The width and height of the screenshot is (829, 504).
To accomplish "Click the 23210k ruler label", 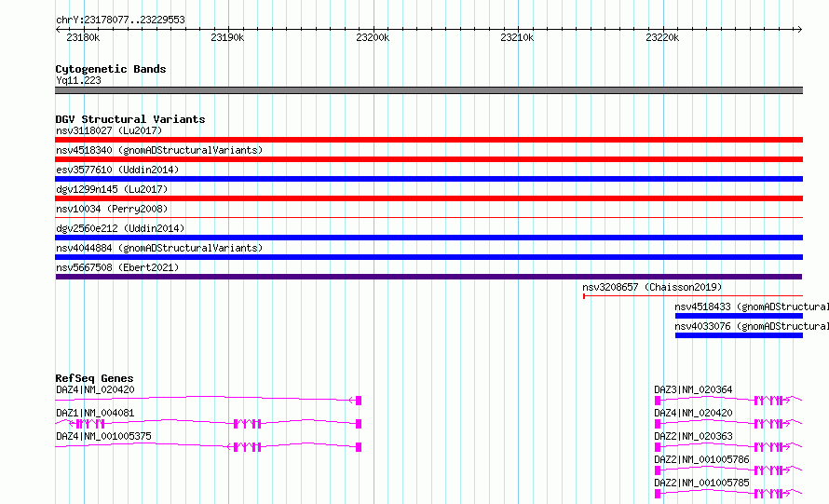I will 517,37.
